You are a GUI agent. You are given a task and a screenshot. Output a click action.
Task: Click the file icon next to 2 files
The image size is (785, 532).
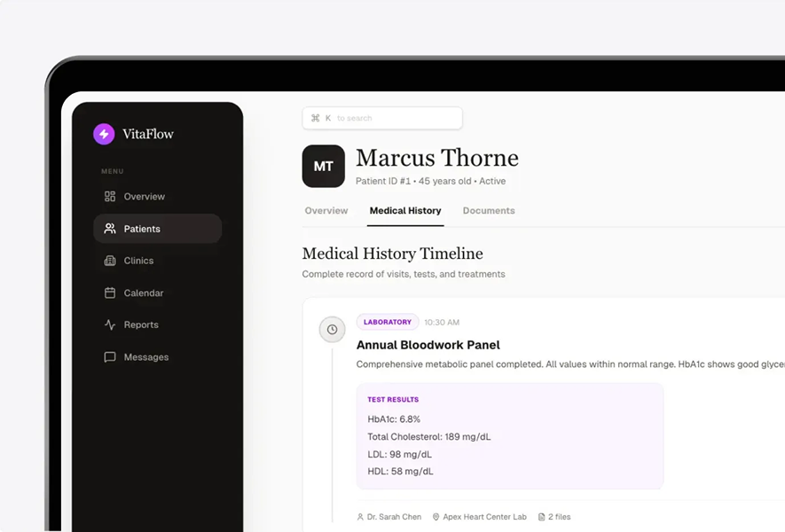tap(541, 517)
